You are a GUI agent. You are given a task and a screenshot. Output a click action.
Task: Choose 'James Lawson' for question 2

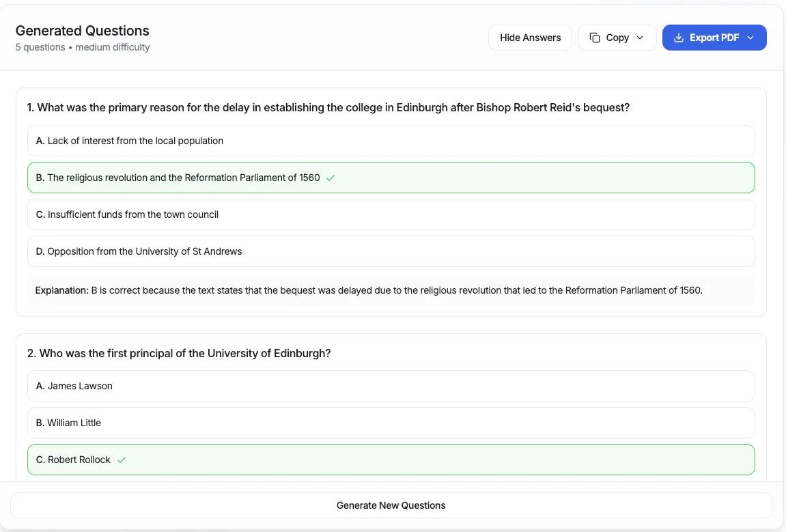(391, 386)
